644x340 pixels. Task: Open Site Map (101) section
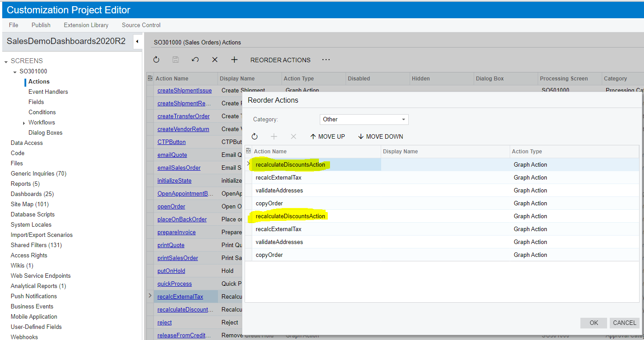pyautogui.click(x=29, y=204)
